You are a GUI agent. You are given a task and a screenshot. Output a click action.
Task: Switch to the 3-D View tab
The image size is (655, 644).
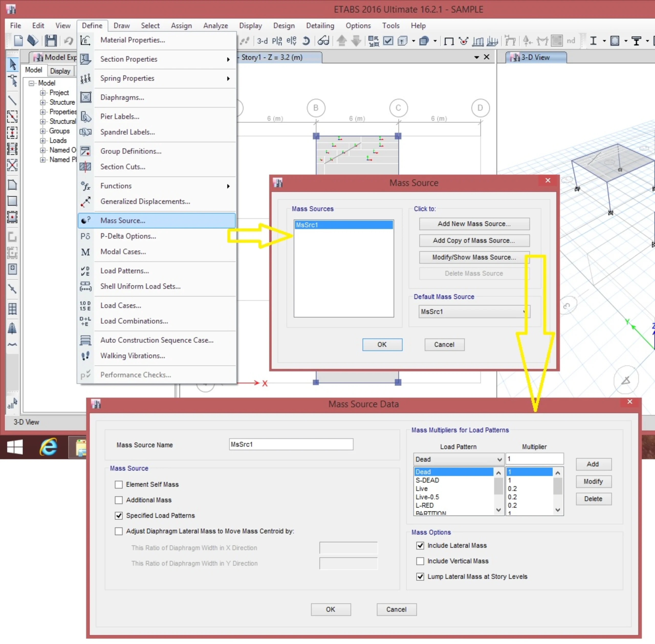pyautogui.click(x=536, y=58)
